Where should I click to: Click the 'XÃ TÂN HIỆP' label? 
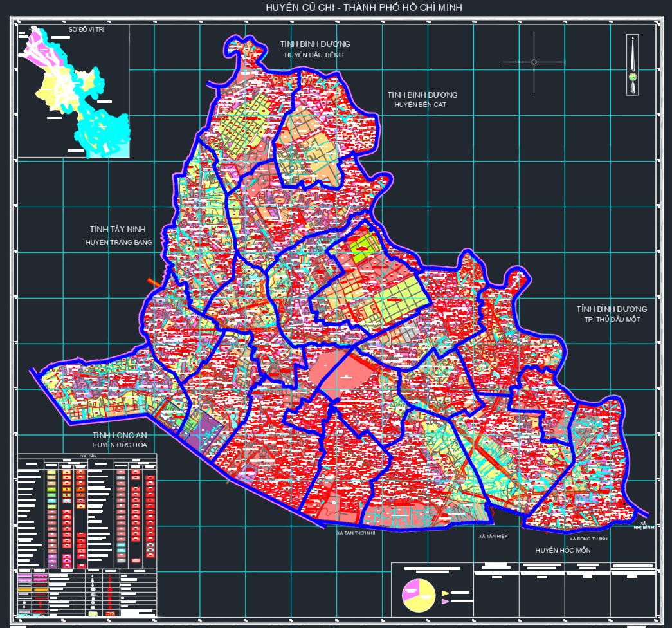(493, 536)
